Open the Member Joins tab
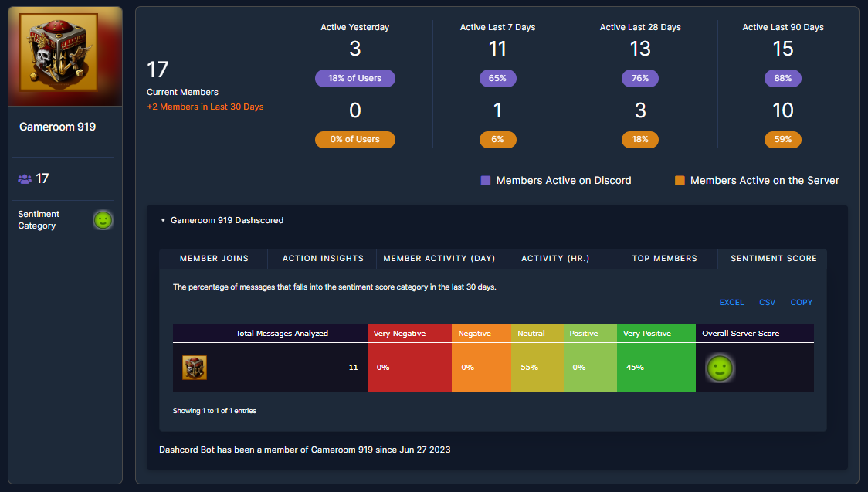This screenshot has height=492, width=868. click(214, 258)
